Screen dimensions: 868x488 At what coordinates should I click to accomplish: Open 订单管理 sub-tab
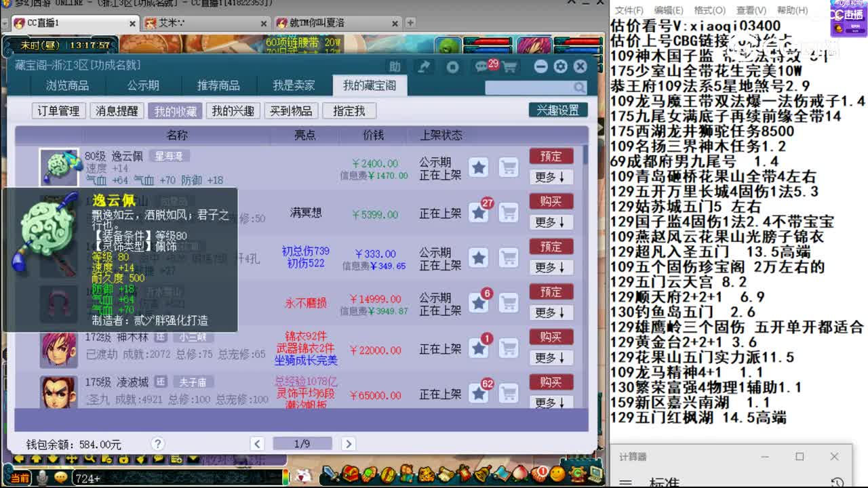pyautogui.click(x=58, y=110)
